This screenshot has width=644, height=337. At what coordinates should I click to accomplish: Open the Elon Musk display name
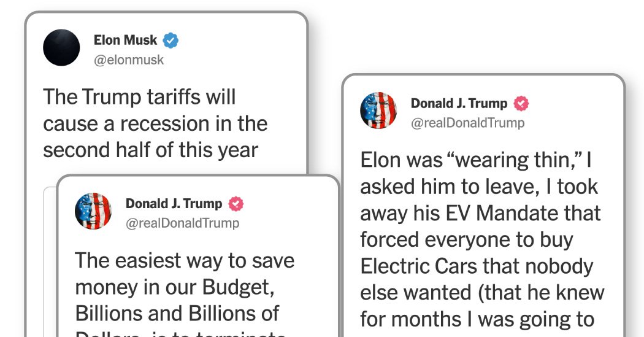[x=125, y=41]
